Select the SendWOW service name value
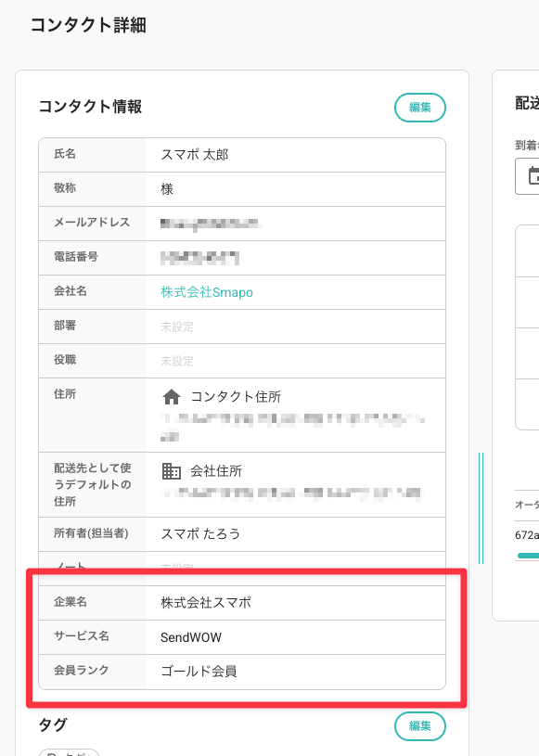 [191, 637]
